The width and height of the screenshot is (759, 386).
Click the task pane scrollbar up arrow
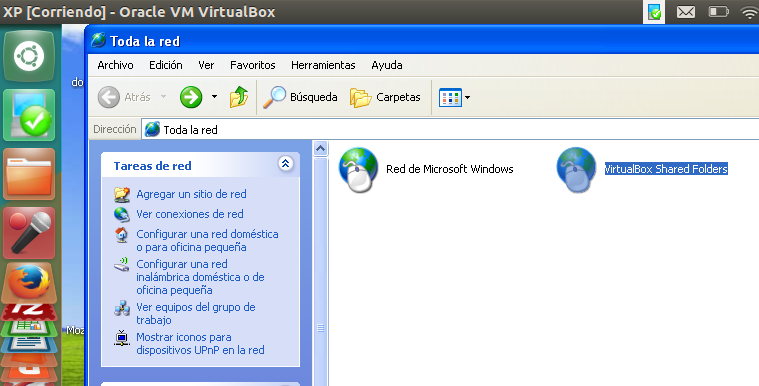coord(320,149)
